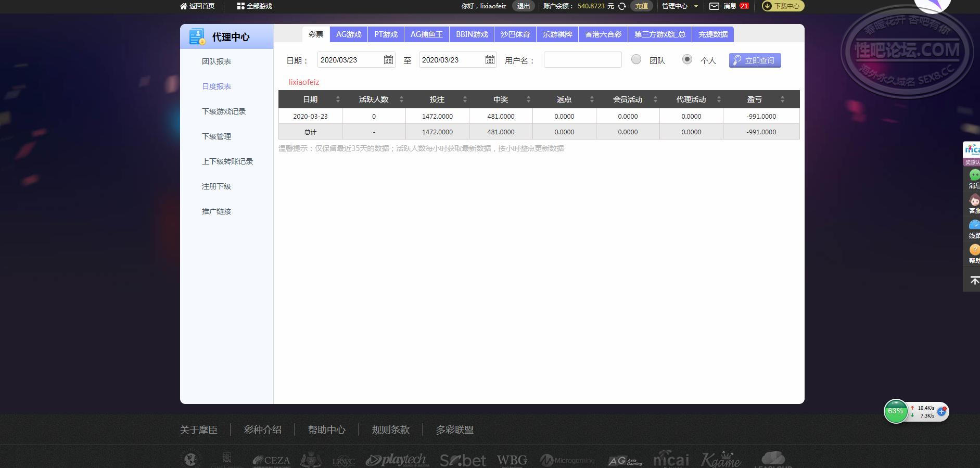This screenshot has width=980, height=468.
Task: Click the 退出 logout button
Action: [524, 6]
